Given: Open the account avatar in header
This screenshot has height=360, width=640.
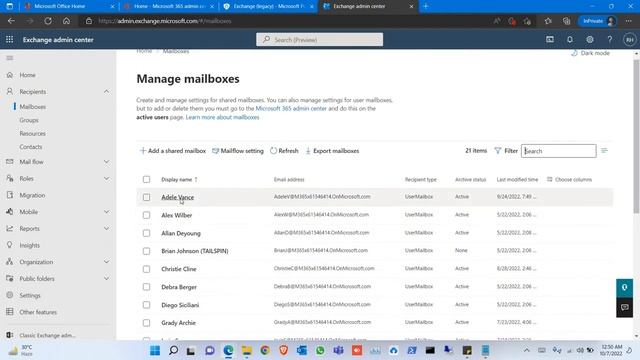Looking at the screenshot, I should pos(629,40).
